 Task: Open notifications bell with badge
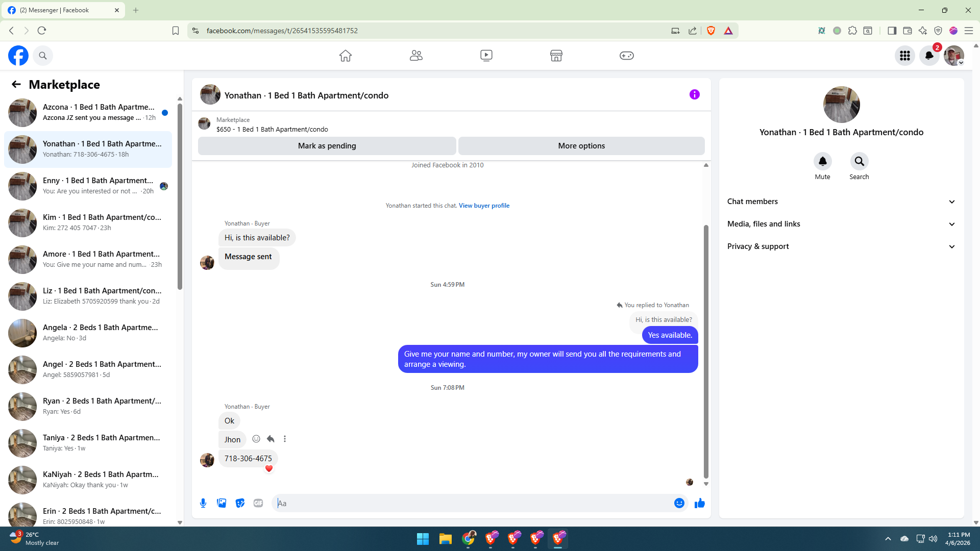click(x=929, y=56)
